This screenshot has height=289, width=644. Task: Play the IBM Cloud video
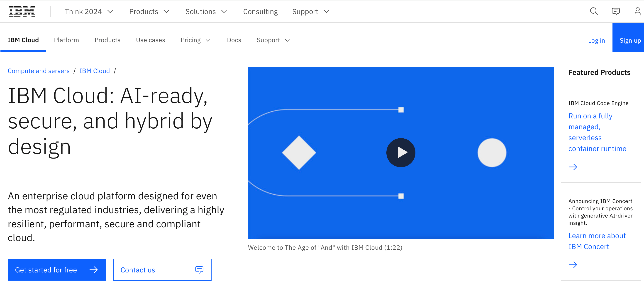coord(401,152)
